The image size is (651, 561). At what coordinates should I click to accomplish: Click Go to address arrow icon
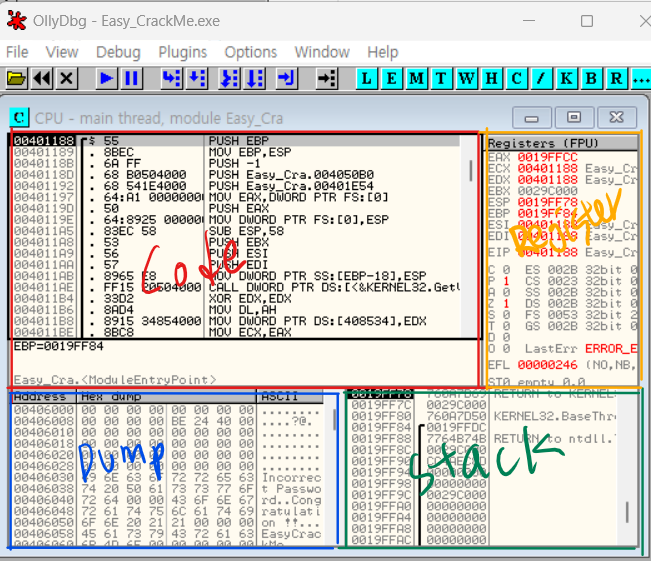[327, 78]
